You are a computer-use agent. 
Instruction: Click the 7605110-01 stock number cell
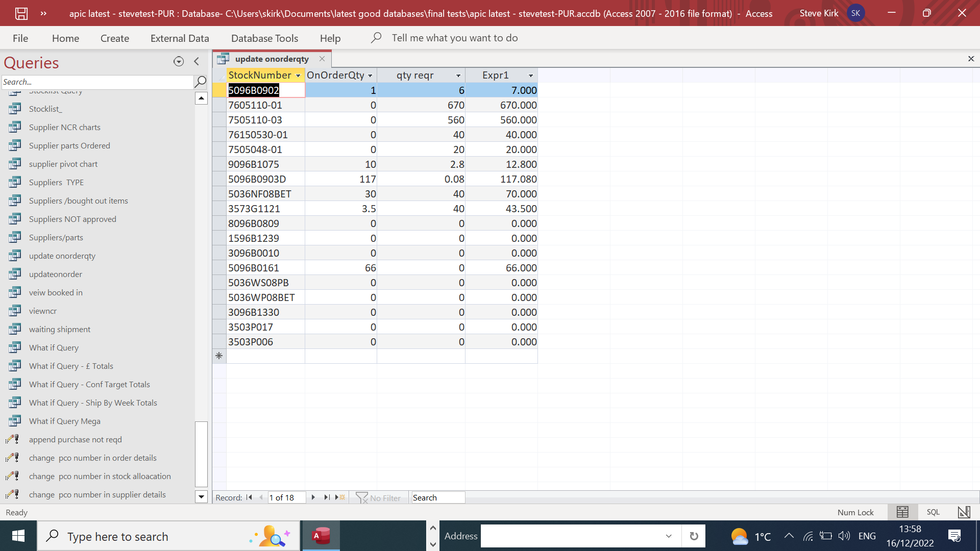265,105
